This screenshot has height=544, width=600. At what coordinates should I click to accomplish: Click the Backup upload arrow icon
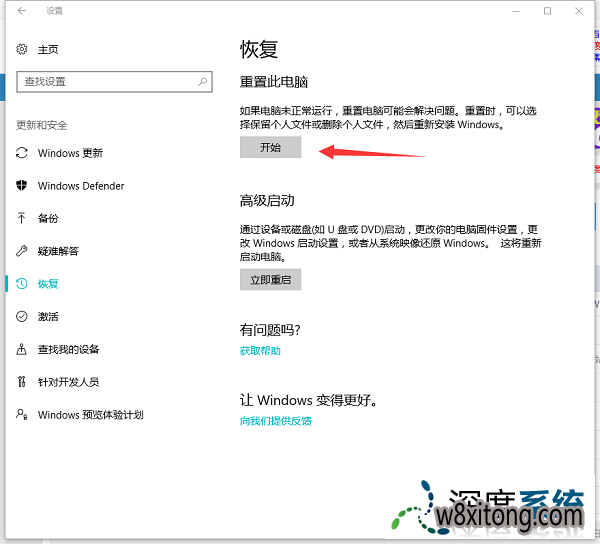point(22,218)
